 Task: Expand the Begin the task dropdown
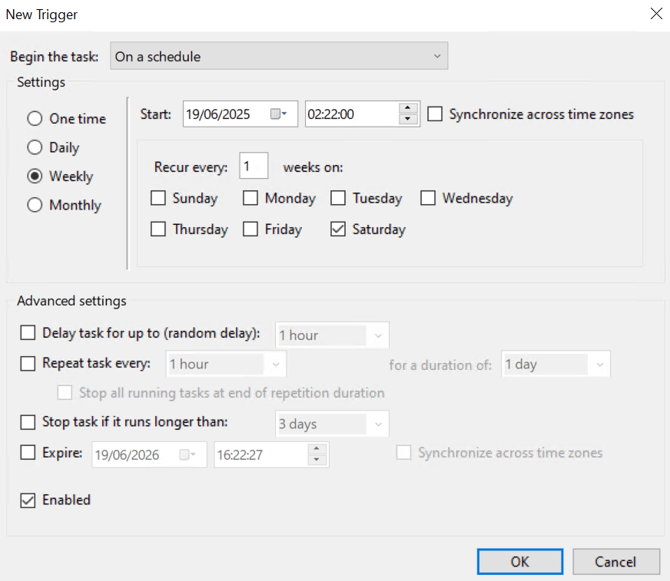[x=279, y=56]
